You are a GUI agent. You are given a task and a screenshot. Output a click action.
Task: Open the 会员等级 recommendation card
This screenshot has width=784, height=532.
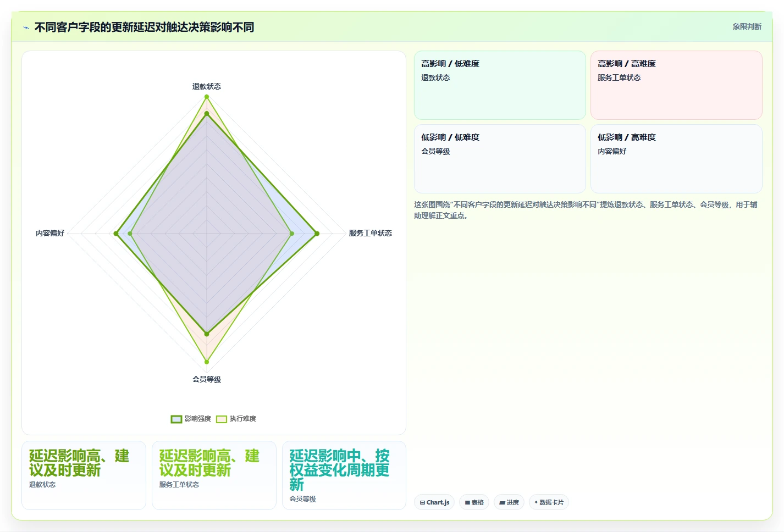pyautogui.click(x=344, y=475)
